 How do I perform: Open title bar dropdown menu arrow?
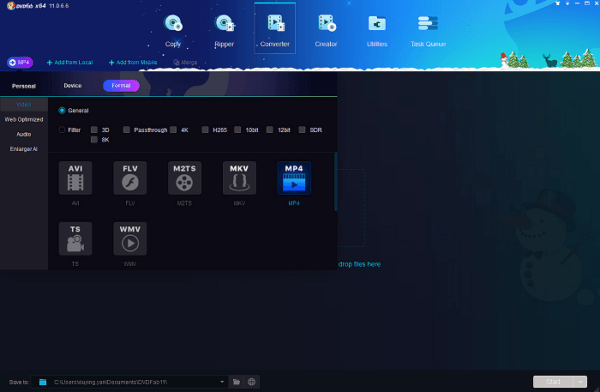coord(567,3)
